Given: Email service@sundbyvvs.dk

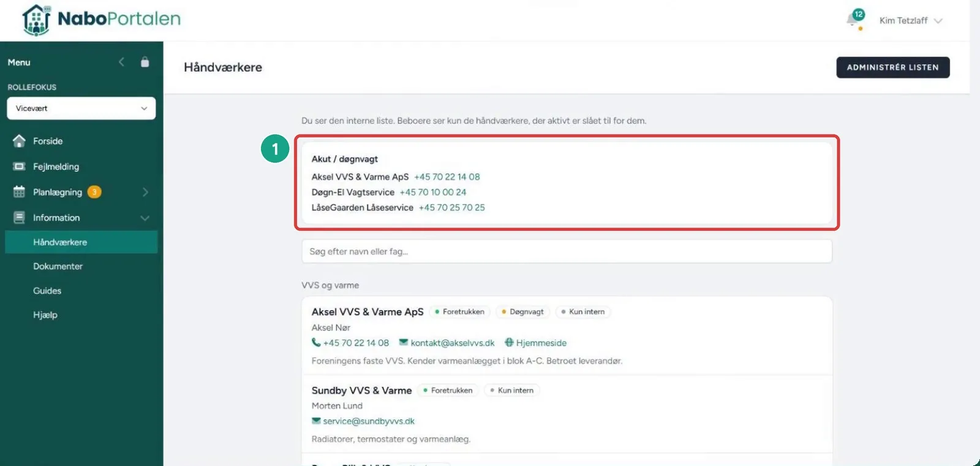Looking at the screenshot, I should [x=369, y=421].
